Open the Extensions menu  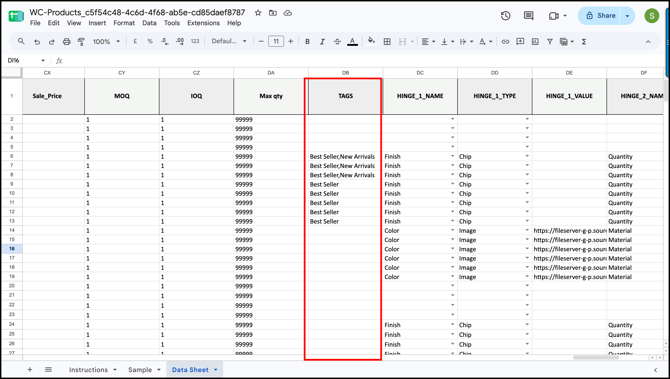203,23
